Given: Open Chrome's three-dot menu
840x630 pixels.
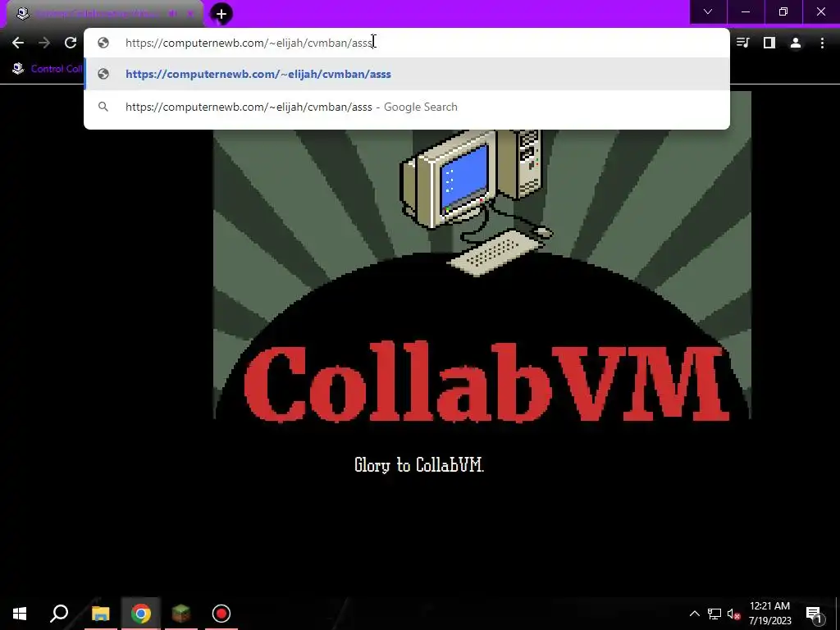Looking at the screenshot, I should pyautogui.click(x=822, y=43).
